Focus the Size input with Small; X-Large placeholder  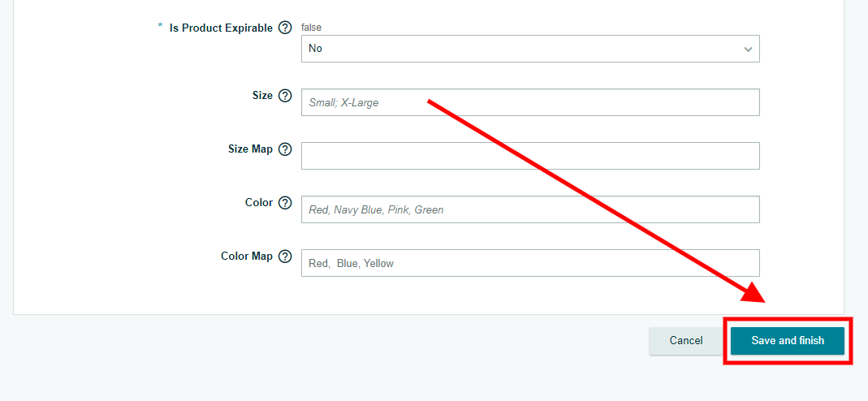pos(530,102)
